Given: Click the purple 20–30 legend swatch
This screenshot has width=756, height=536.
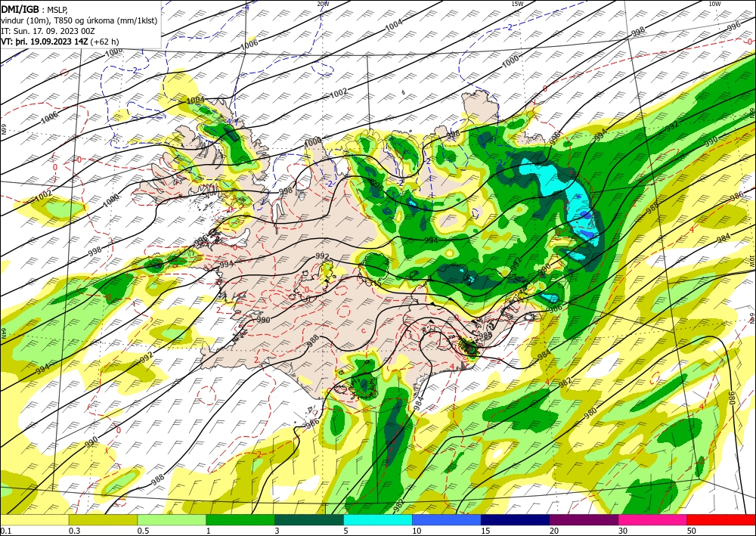Looking at the screenshot, I should click(x=584, y=520).
